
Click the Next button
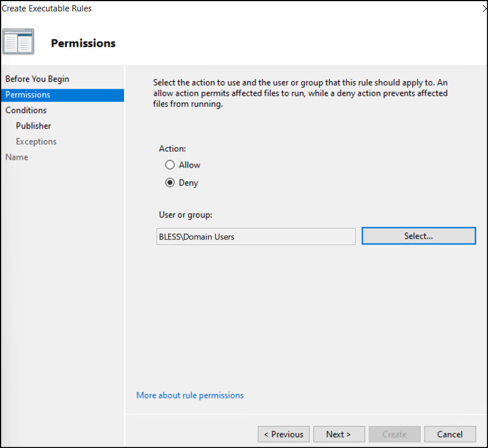coord(339,434)
